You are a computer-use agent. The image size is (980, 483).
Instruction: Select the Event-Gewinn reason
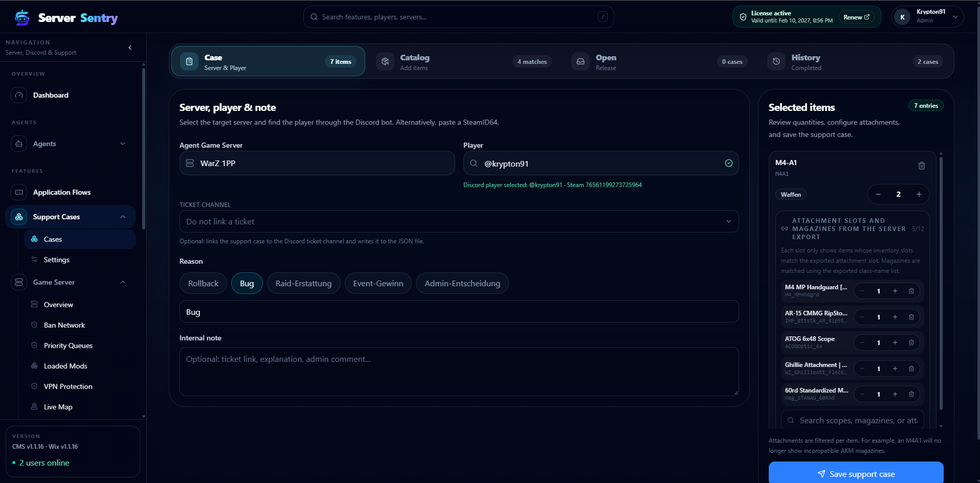(378, 283)
